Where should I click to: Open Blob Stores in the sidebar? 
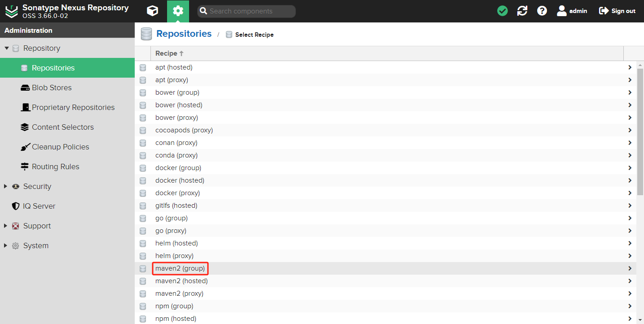pyautogui.click(x=51, y=88)
